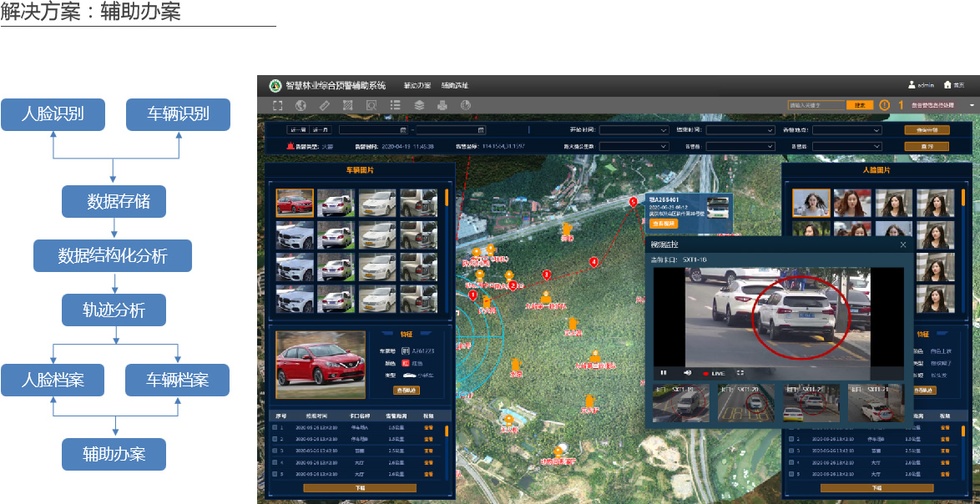Viewport: 980px width, 504px height.
Task: Open the layers stack tool
Action: click(x=419, y=105)
